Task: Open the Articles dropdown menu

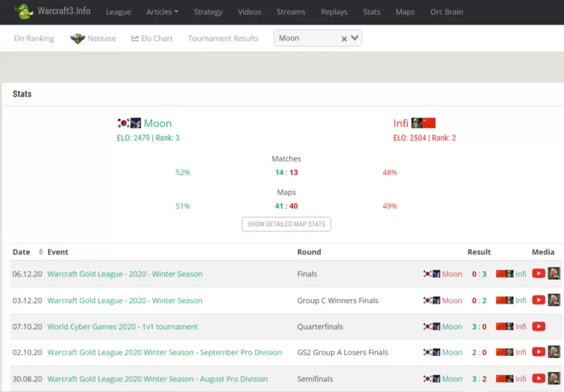Action: point(162,12)
